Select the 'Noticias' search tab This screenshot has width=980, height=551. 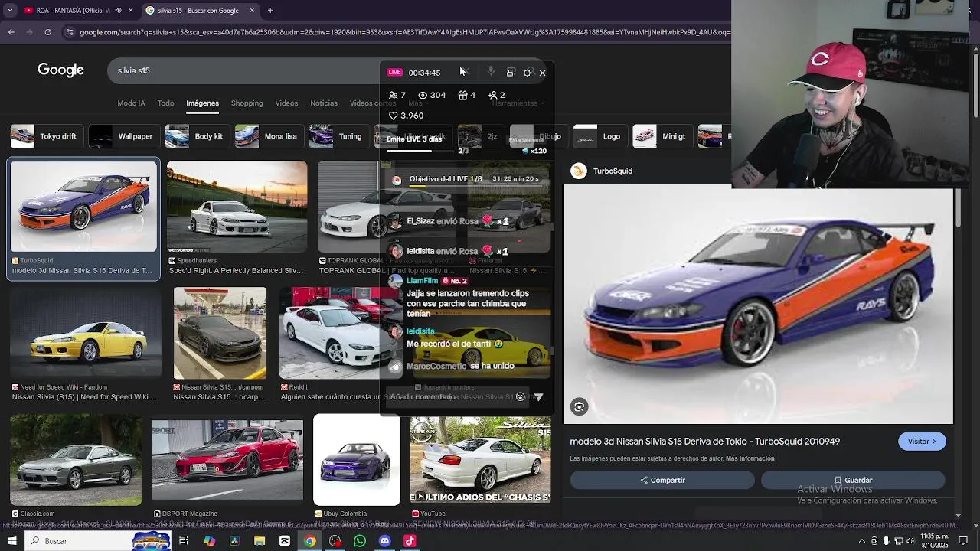tap(324, 103)
